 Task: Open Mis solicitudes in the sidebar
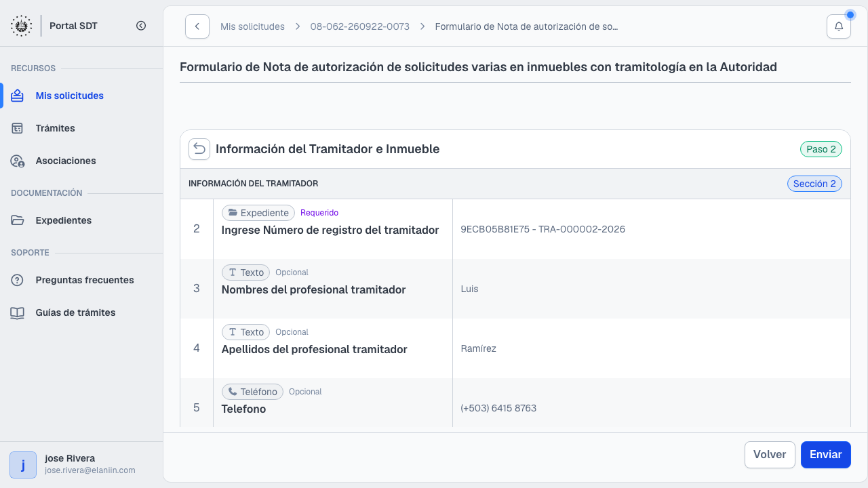point(81,96)
